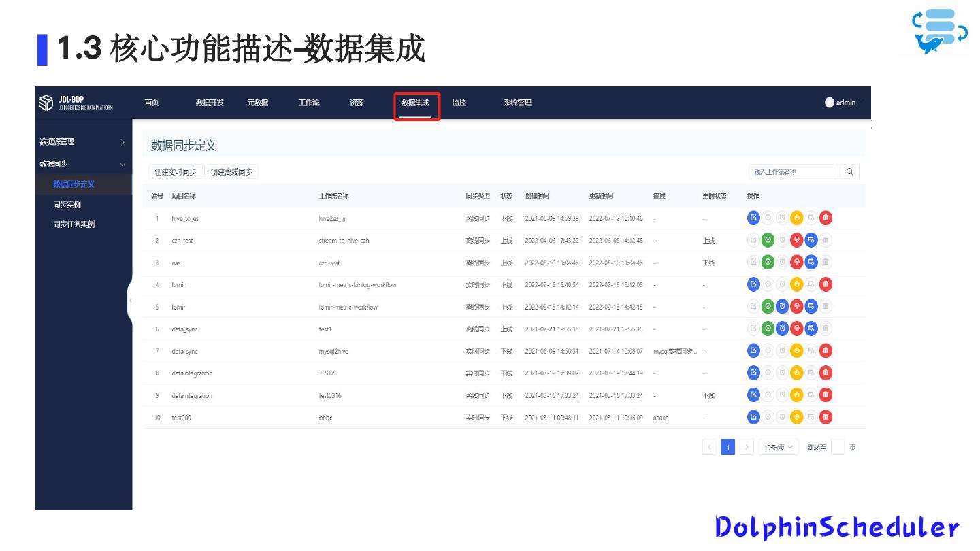Click the 创建实时同步 button
The image size is (980, 551).
coord(175,172)
